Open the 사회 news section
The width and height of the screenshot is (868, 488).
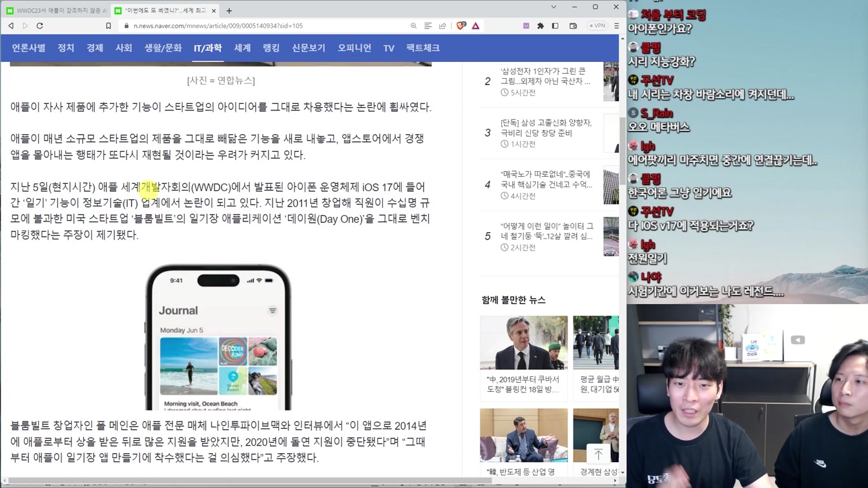point(124,48)
